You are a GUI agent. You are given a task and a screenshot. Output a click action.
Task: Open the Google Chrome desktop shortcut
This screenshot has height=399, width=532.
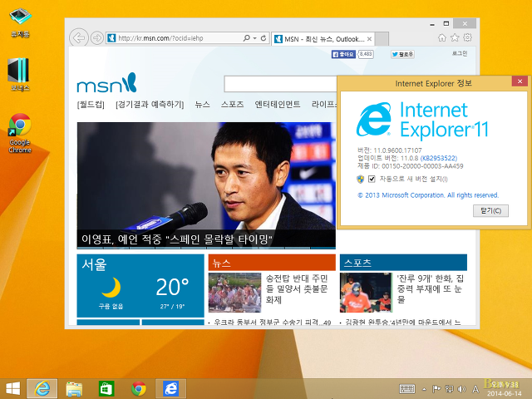point(20,133)
